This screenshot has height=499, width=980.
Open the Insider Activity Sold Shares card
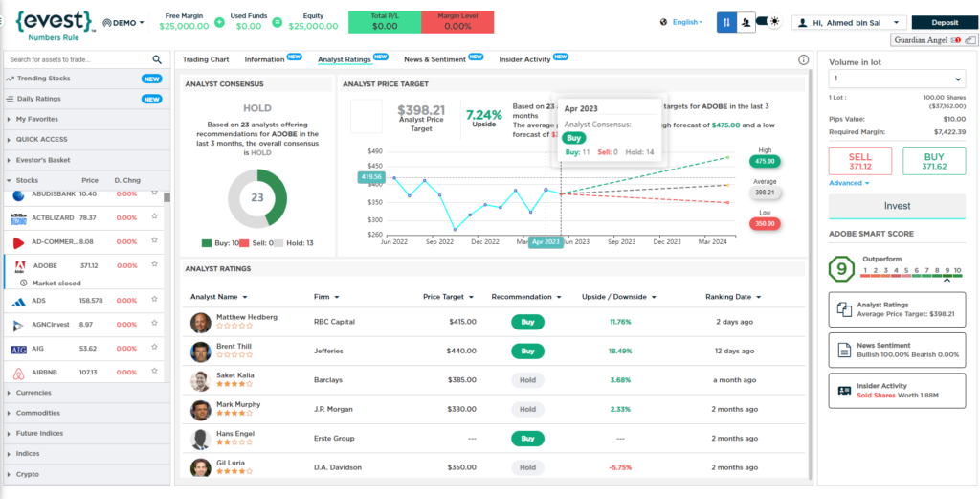(x=897, y=391)
